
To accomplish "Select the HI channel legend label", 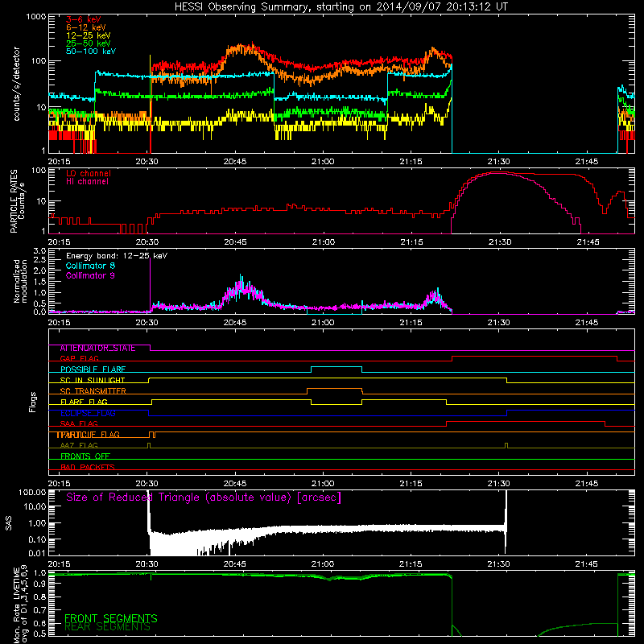I will [87, 182].
